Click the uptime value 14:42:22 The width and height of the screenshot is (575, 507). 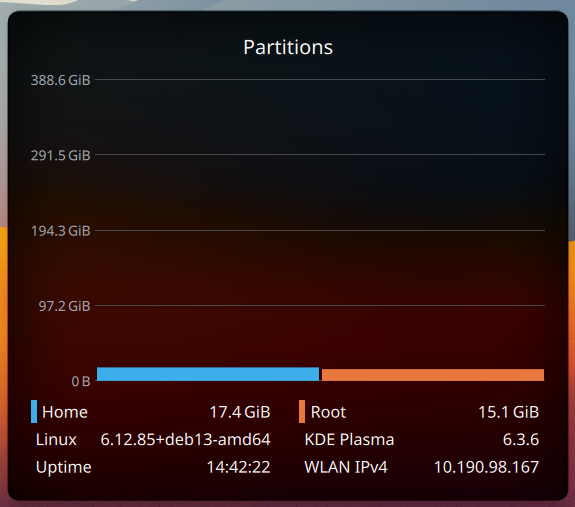[x=238, y=467]
